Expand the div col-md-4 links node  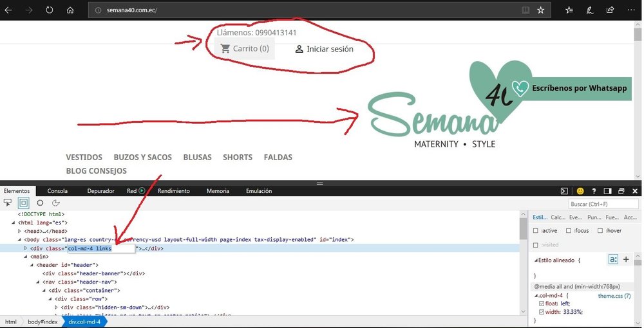(x=26, y=248)
